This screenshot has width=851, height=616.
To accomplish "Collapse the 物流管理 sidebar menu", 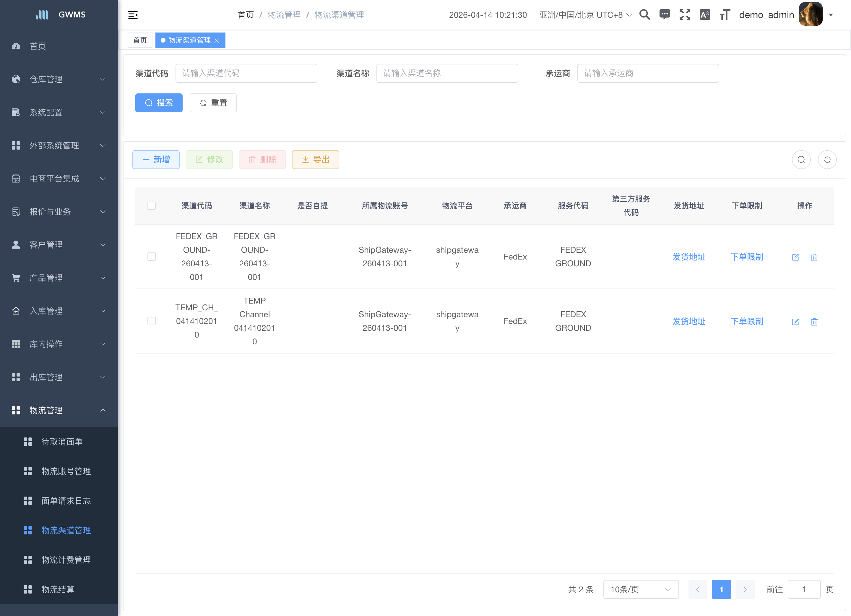I will pos(59,410).
